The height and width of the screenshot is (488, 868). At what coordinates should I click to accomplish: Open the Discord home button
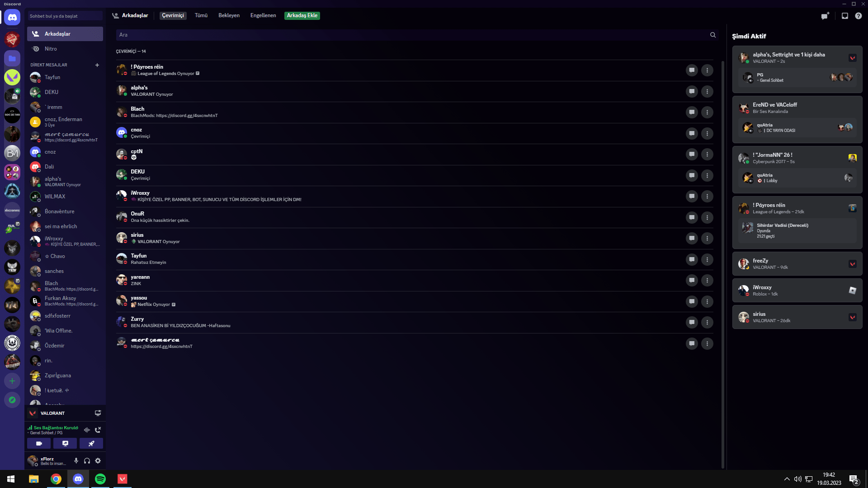[x=12, y=18]
